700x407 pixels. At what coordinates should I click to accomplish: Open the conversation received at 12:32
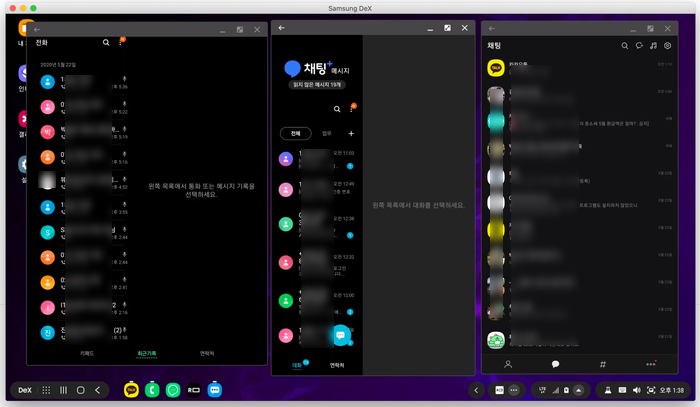tap(317, 263)
